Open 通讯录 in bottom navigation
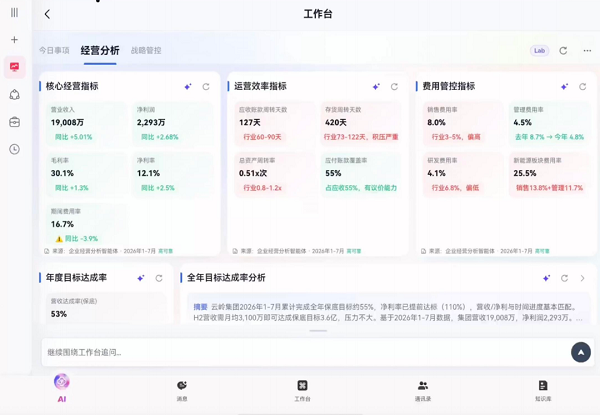The image size is (600, 415). pyautogui.click(x=423, y=391)
